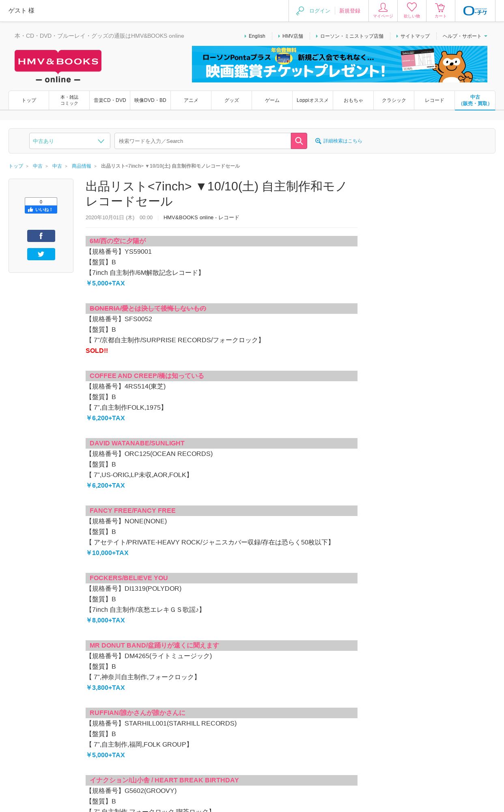Viewport: 504px width, 812px height.
Task: Open the ヘルプ・サポート dropdown menu
Action: coord(465,36)
